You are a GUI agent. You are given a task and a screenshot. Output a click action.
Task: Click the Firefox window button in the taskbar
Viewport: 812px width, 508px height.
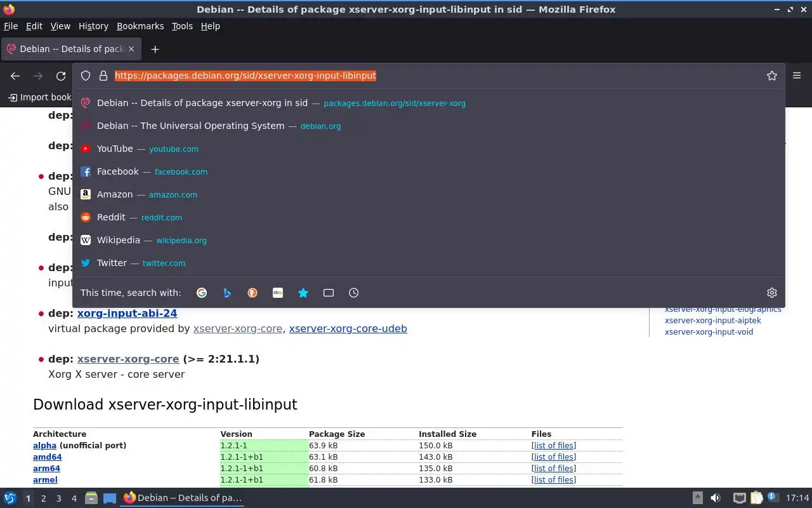(183, 498)
